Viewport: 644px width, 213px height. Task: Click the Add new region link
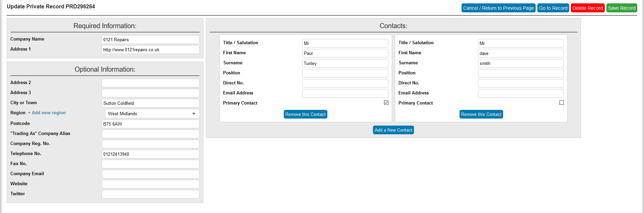click(47, 113)
